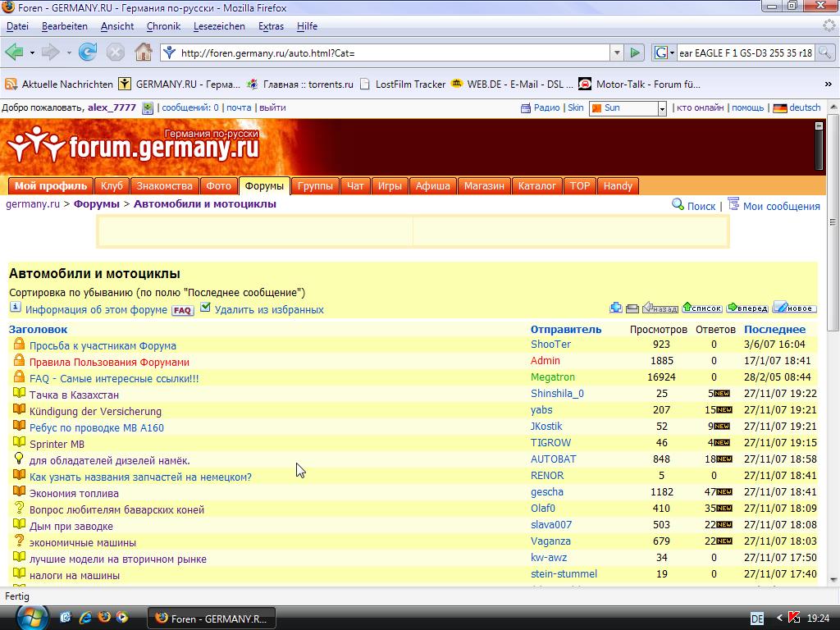Sort by the 'Последнее' column header
This screenshot has height=630, width=840.
(x=774, y=329)
